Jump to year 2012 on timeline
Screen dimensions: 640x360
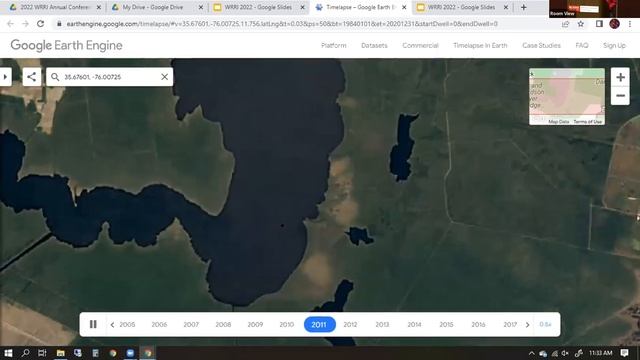pyautogui.click(x=350, y=324)
